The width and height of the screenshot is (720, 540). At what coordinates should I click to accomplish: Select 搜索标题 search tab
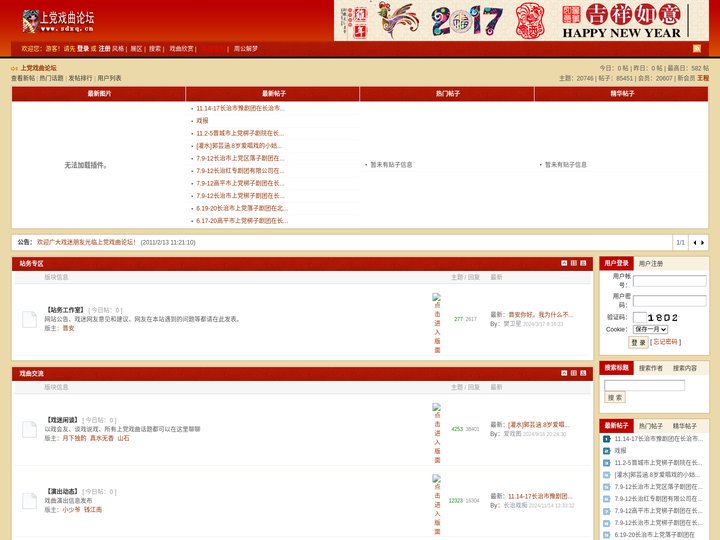tap(616, 367)
